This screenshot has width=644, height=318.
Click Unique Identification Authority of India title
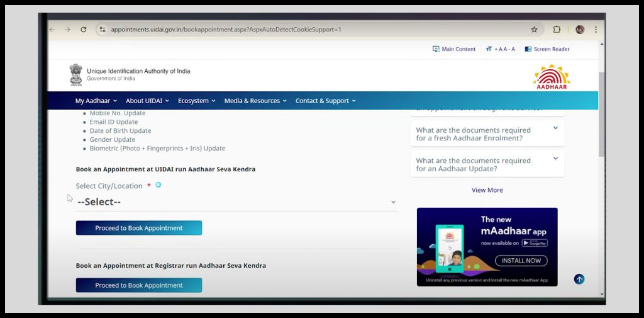click(138, 71)
